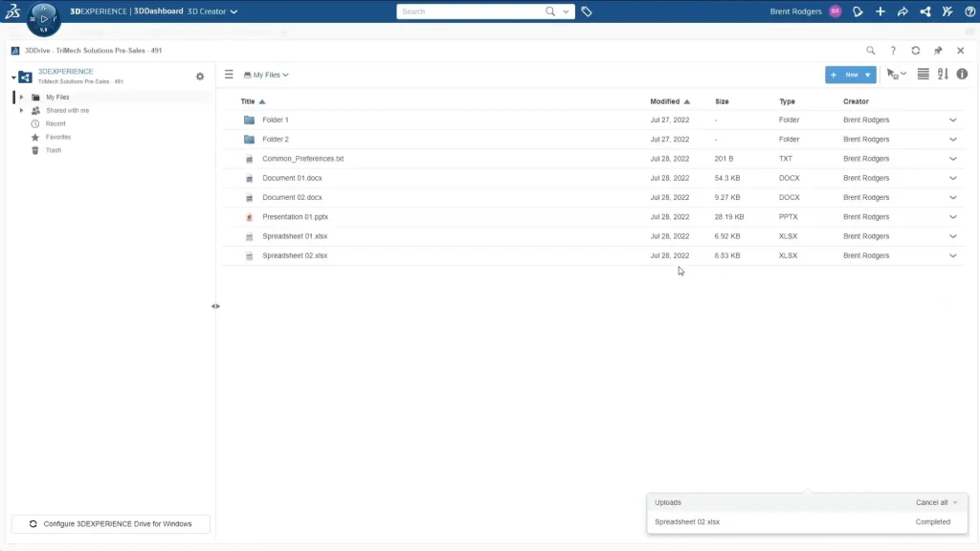Open Uploads panel collapse chevron

pos(955,502)
